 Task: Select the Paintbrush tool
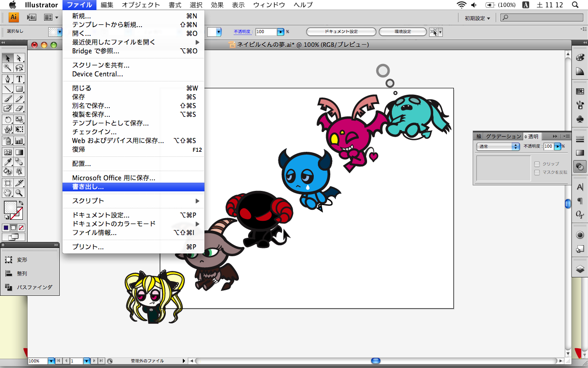pyautogui.click(x=8, y=98)
